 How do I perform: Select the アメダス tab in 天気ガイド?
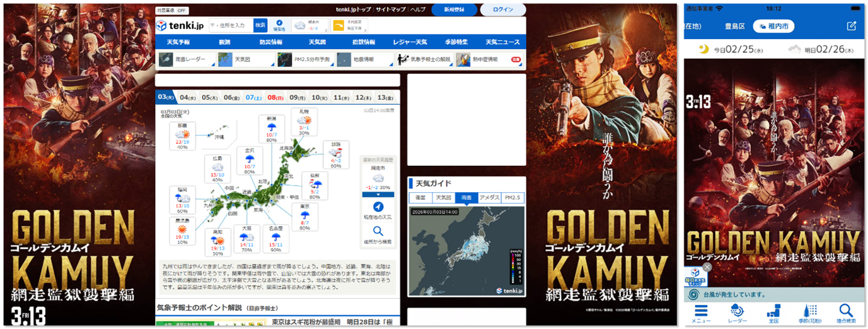489,197
